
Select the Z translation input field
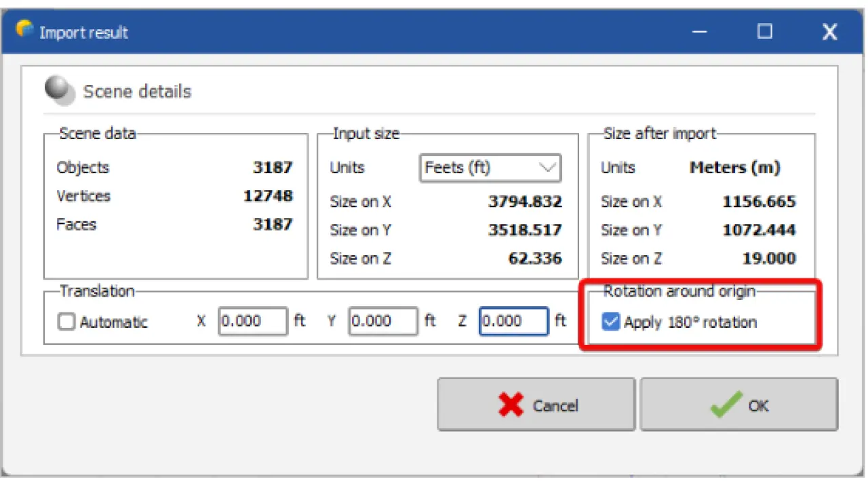tap(513, 322)
